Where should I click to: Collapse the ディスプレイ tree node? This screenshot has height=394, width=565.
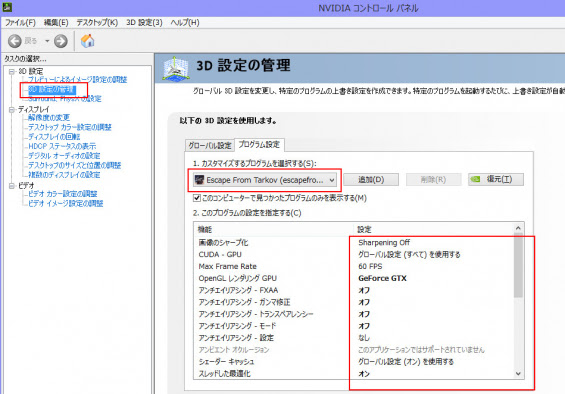tap(12, 109)
